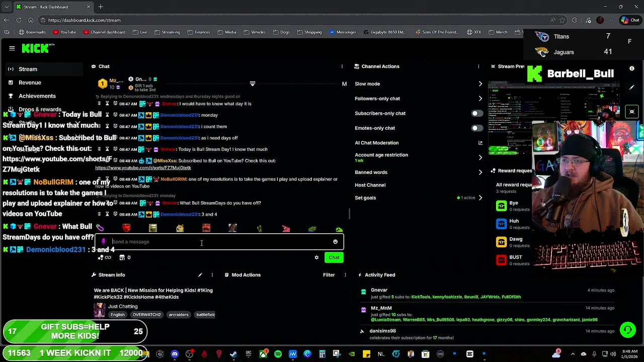The image size is (644, 362).
Task: Edit stream info with the pencil icon
Action: tap(200, 275)
